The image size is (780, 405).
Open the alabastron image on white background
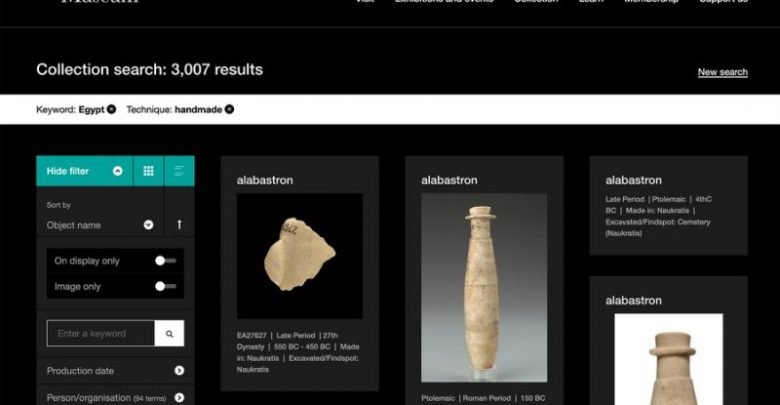click(669, 359)
